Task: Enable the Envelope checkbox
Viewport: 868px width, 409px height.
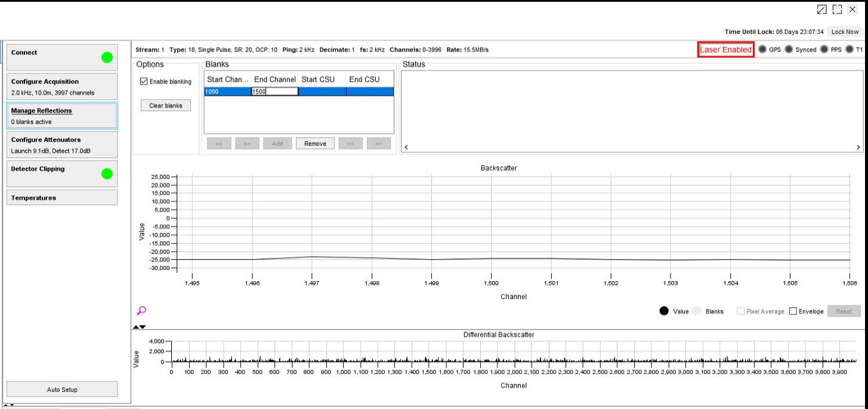Action: [x=793, y=311]
